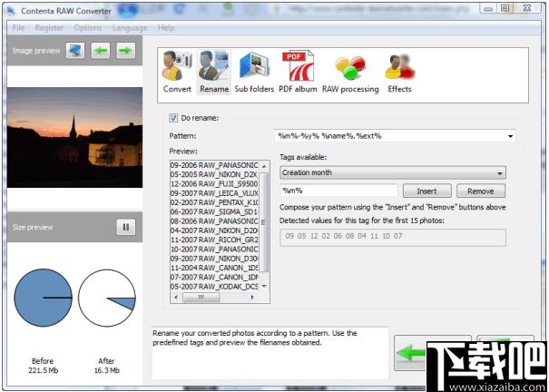549x392 pixels.
Task: Open the Language menu
Action: click(130, 27)
